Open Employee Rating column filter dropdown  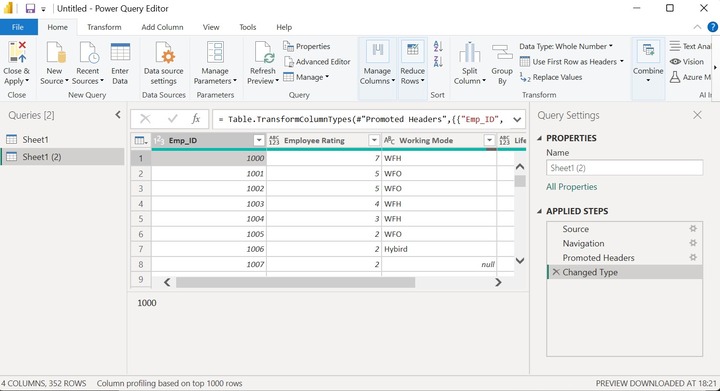374,140
